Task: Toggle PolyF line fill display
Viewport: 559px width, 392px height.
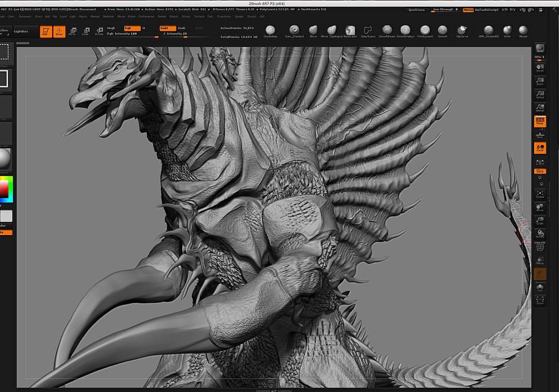Action: [540, 246]
